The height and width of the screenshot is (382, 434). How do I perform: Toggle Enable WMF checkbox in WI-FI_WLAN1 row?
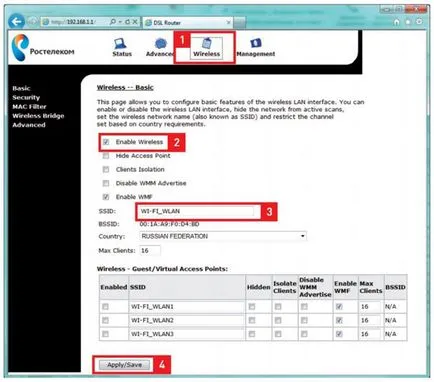tap(339, 306)
